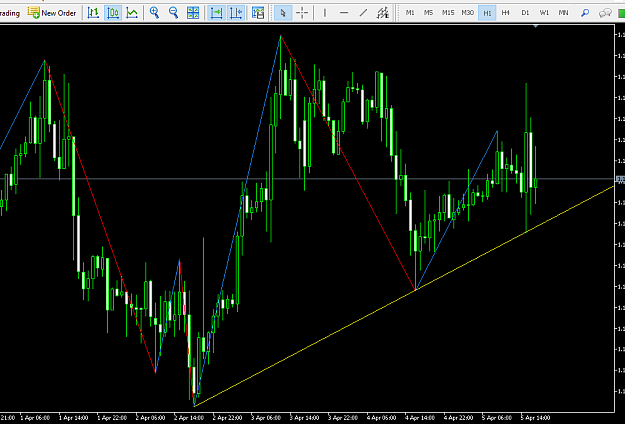
Task: Click the '2 Apr 14:00' time label
Action: (189, 418)
